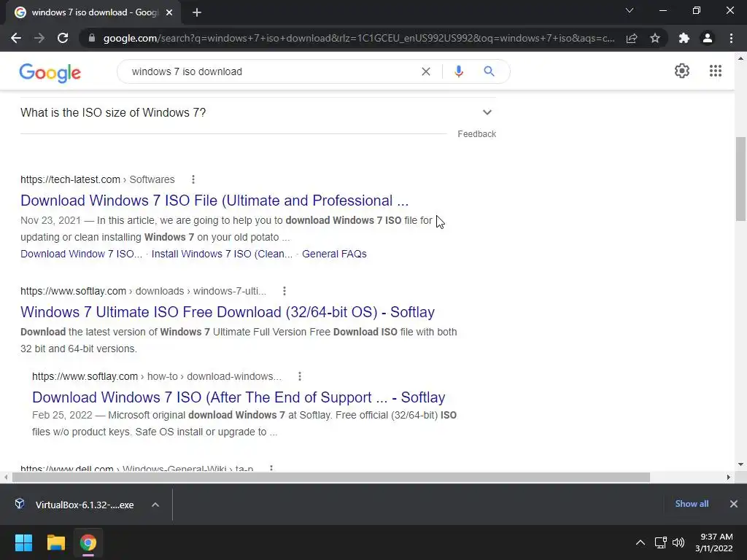This screenshot has width=747, height=560.
Task: Clear the Google search box
Action: (x=426, y=71)
